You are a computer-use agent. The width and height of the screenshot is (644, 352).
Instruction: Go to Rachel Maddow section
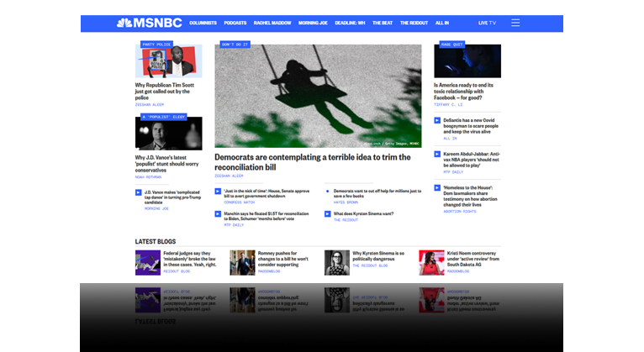point(272,23)
